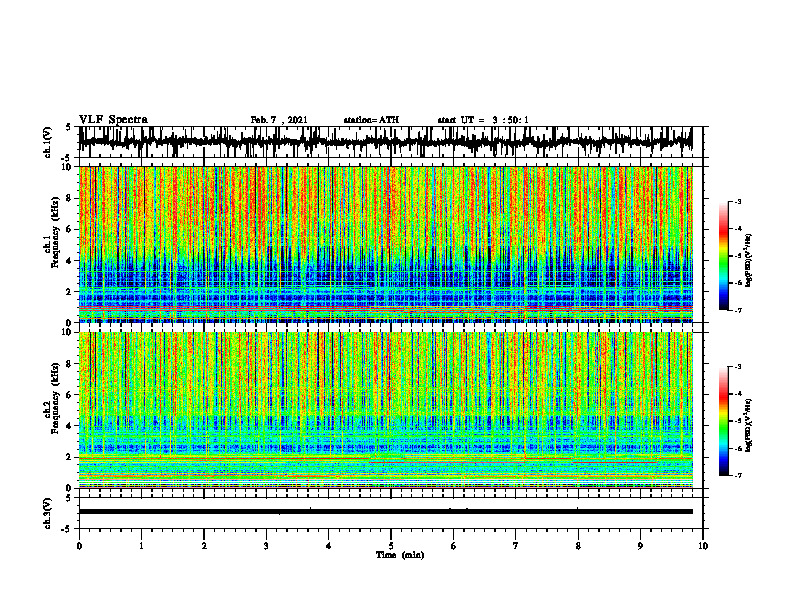Image resolution: width=792 pixels, height=612 pixels.
Task: Click the "ch.1(V)" axis label
Action: (48, 142)
